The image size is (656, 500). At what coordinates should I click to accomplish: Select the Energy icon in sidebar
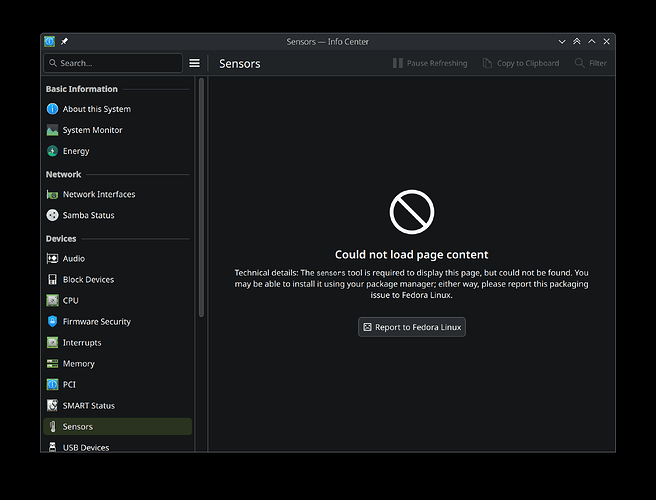pos(52,151)
